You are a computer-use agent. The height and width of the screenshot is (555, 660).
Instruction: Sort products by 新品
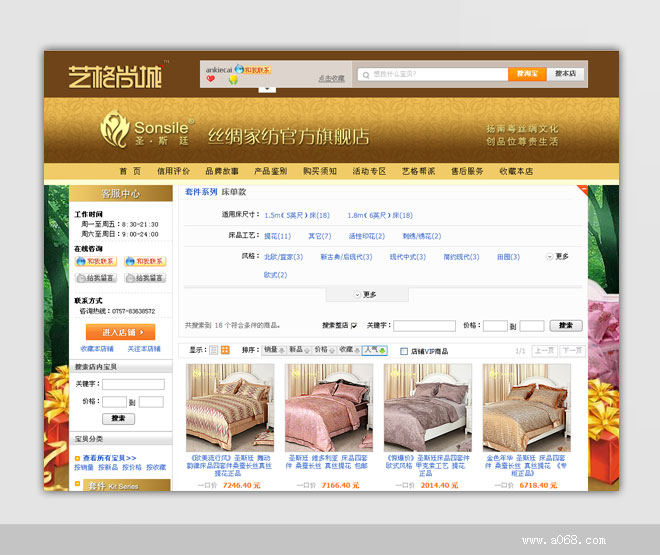click(x=299, y=350)
